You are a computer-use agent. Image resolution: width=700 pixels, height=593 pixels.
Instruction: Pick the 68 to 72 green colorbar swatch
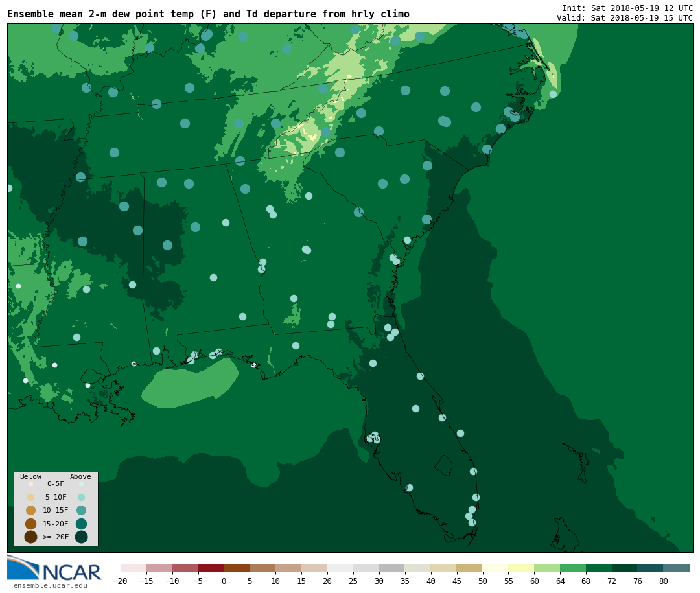(x=600, y=568)
